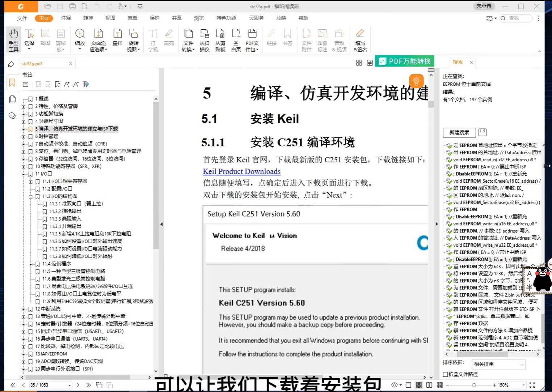
Task: Toggle continuous page view mode
Action: tap(419, 385)
